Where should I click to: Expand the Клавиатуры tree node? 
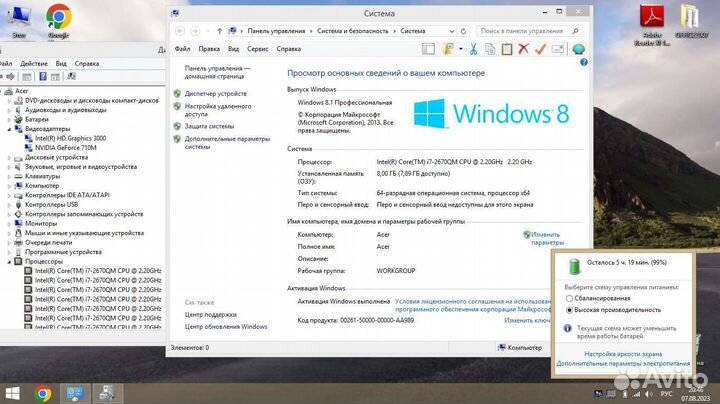click(9, 176)
